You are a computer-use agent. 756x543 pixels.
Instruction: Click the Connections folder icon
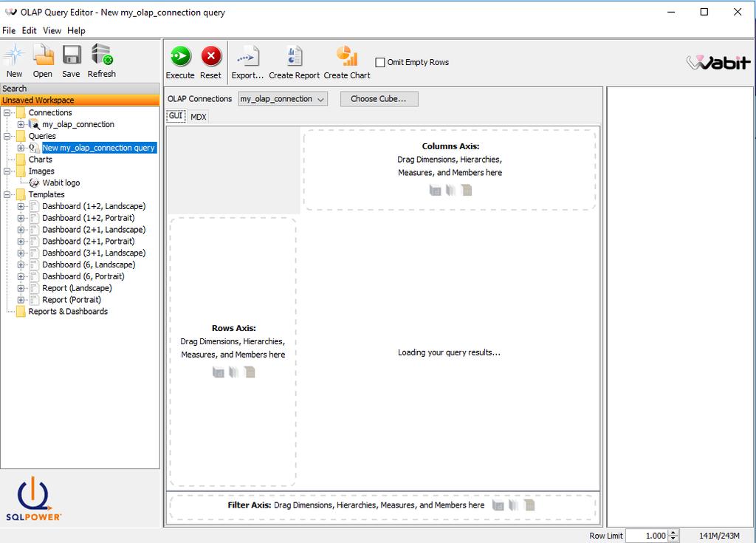[21, 112]
